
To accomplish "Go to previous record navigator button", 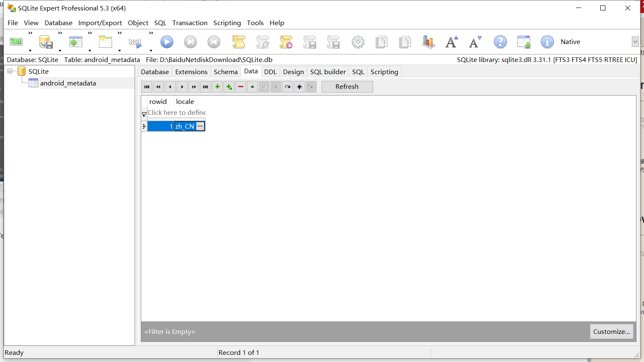I will (170, 87).
